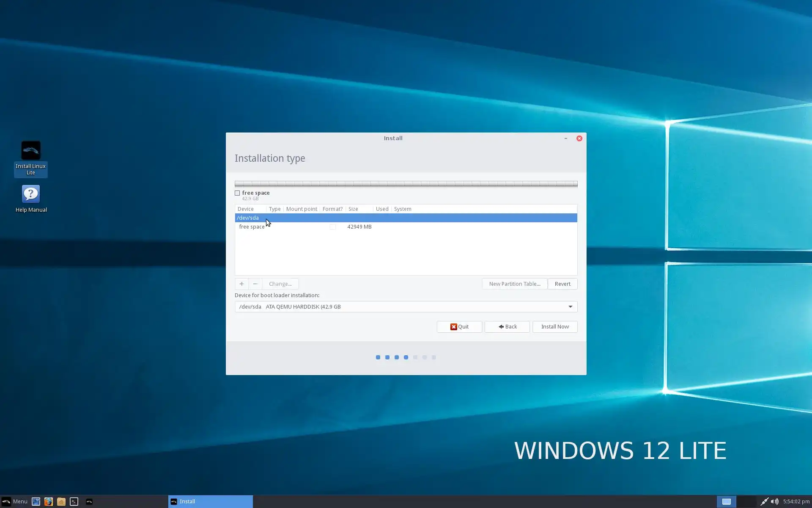Click the network connection tray icon
This screenshot has width=812, height=508.
click(x=764, y=502)
